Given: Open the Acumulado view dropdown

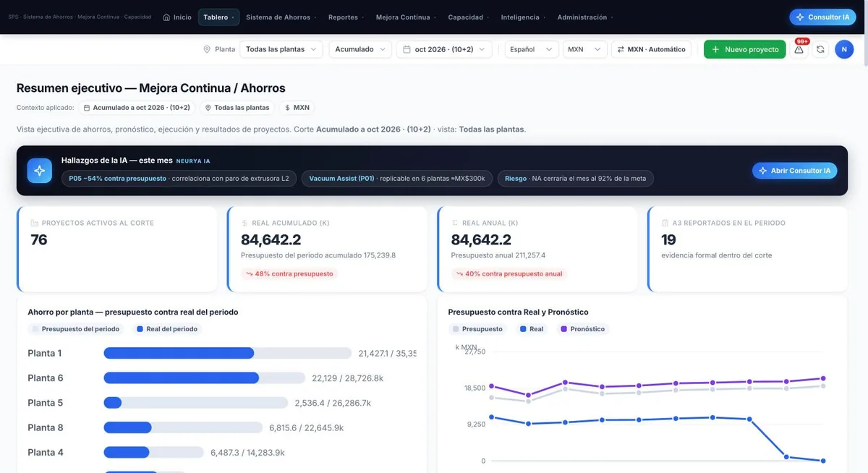Looking at the screenshot, I should coord(360,49).
